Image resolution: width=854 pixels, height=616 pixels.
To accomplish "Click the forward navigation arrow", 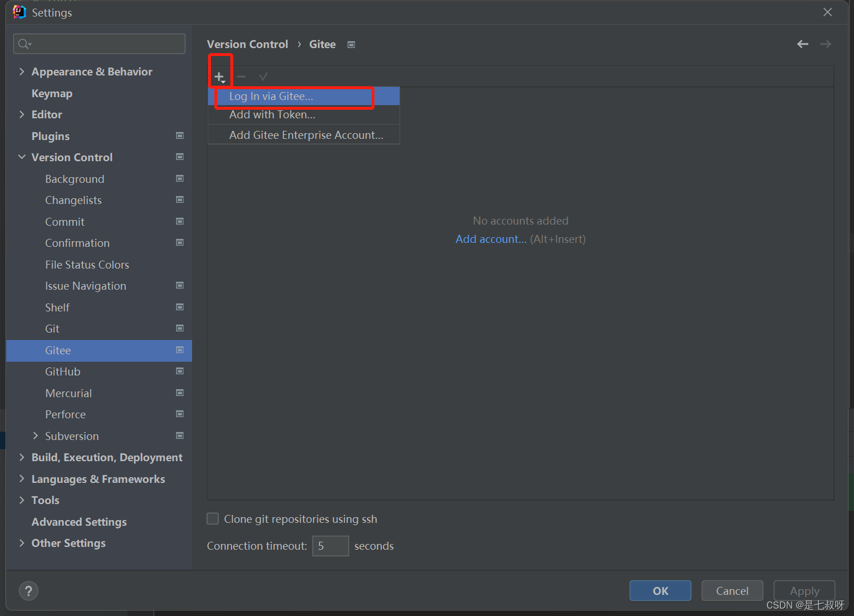I will coord(825,44).
